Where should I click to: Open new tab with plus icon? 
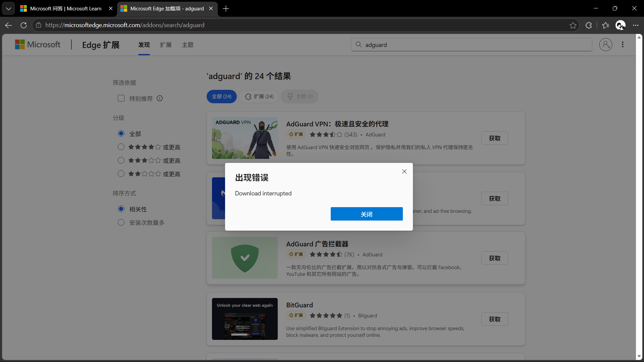click(x=226, y=9)
